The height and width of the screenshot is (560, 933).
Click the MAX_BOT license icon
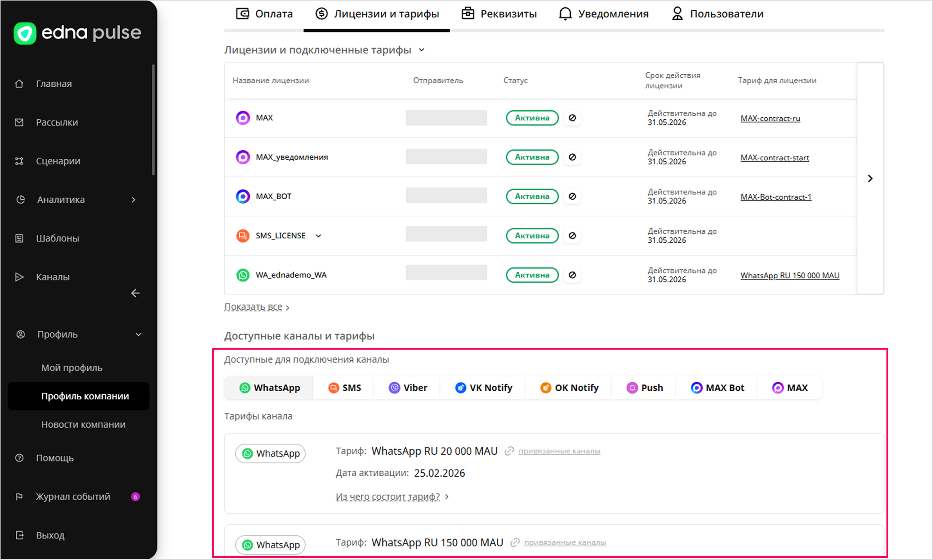[x=243, y=196]
